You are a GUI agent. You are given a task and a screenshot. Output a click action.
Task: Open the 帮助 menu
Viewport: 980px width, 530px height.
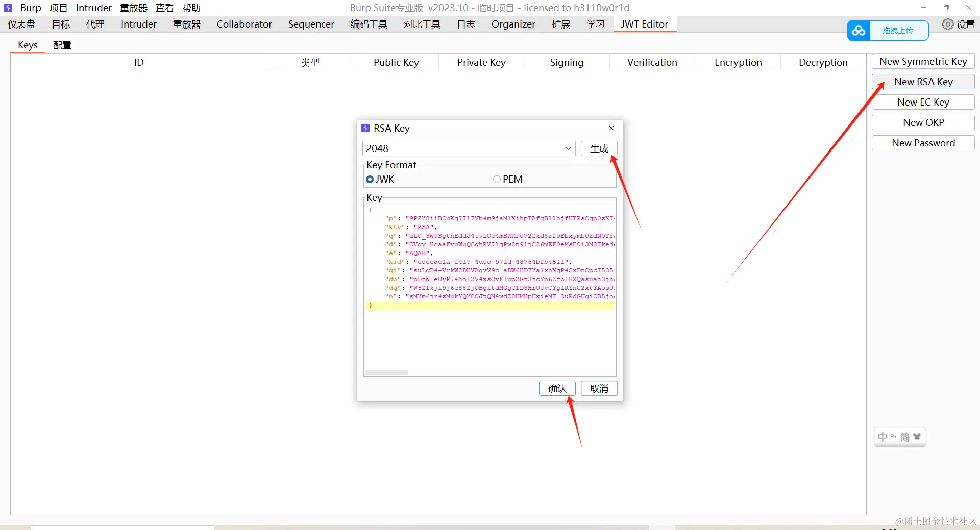191,8
